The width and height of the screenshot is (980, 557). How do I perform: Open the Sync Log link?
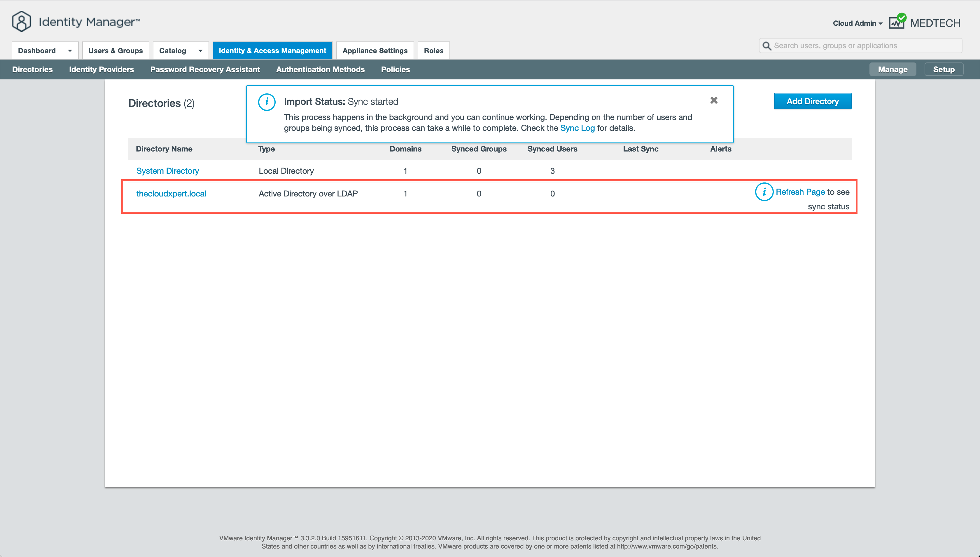(577, 128)
